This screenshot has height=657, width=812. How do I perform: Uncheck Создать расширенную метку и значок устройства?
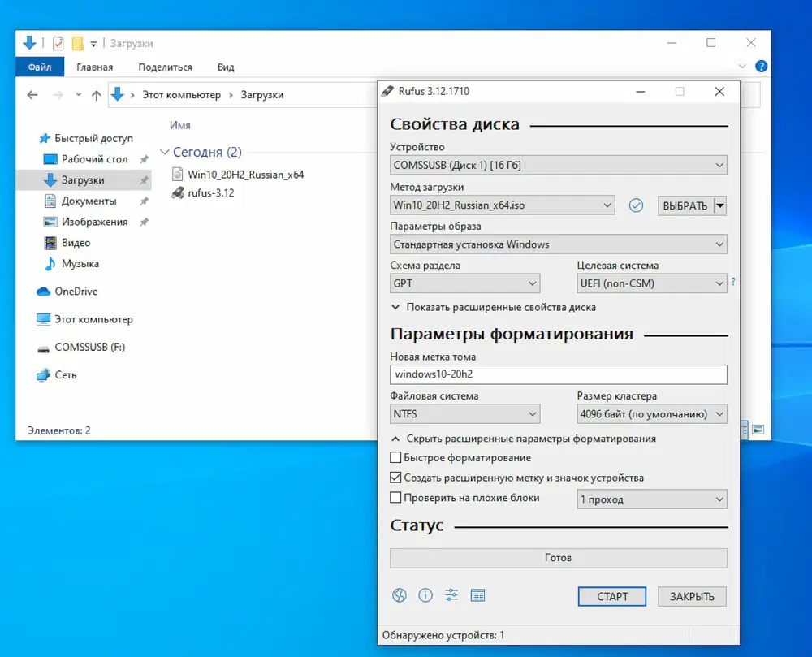[x=395, y=478]
